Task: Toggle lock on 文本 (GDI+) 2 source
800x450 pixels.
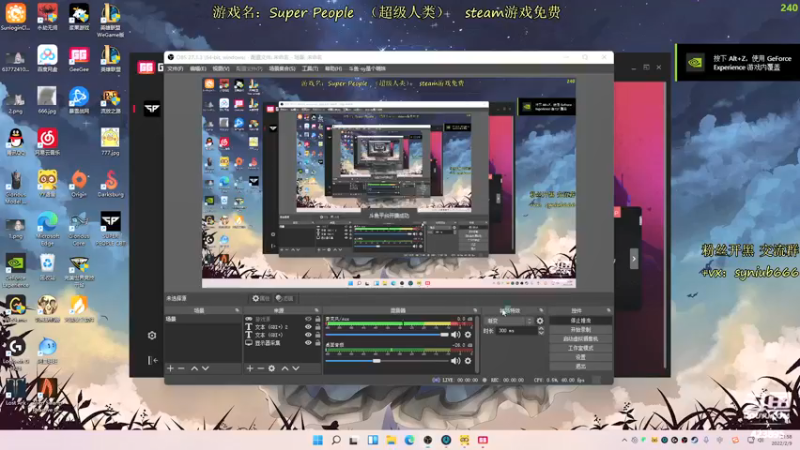Action: (318, 327)
